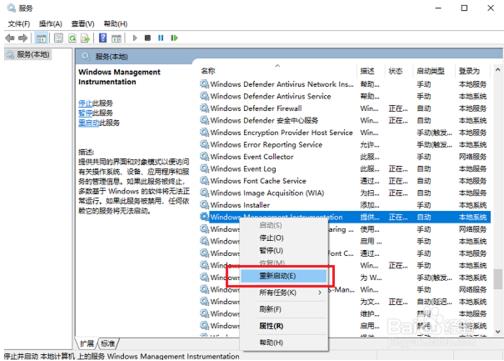The width and height of the screenshot is (504, 361).
Task: Open the 查看(V) menu
Action: coord(83,24)
